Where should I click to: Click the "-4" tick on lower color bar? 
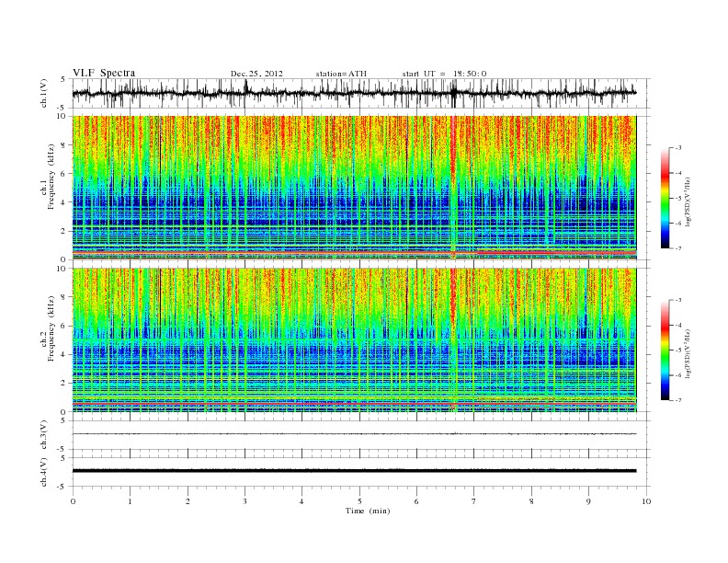tap(678, 325)
